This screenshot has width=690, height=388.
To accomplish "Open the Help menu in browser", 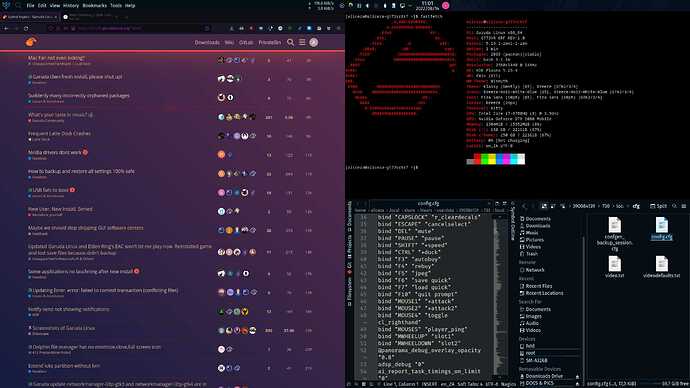I will coord(130,6).
